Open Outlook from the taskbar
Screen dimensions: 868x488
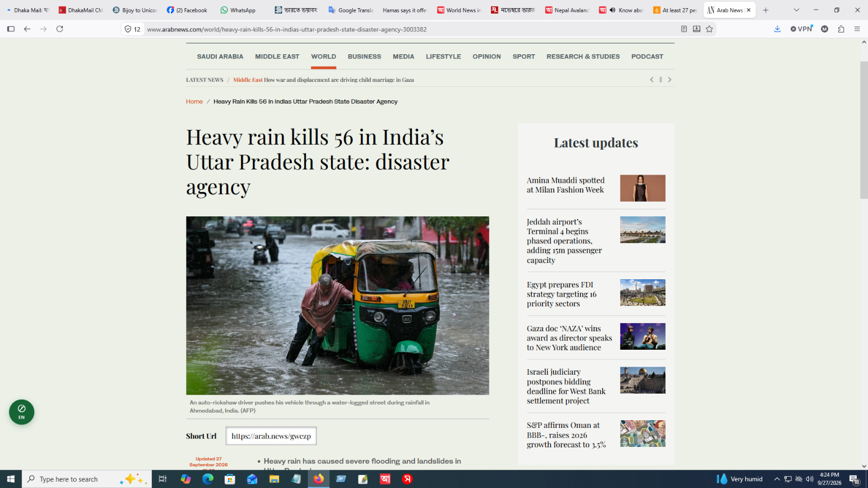tap(252, 479)
